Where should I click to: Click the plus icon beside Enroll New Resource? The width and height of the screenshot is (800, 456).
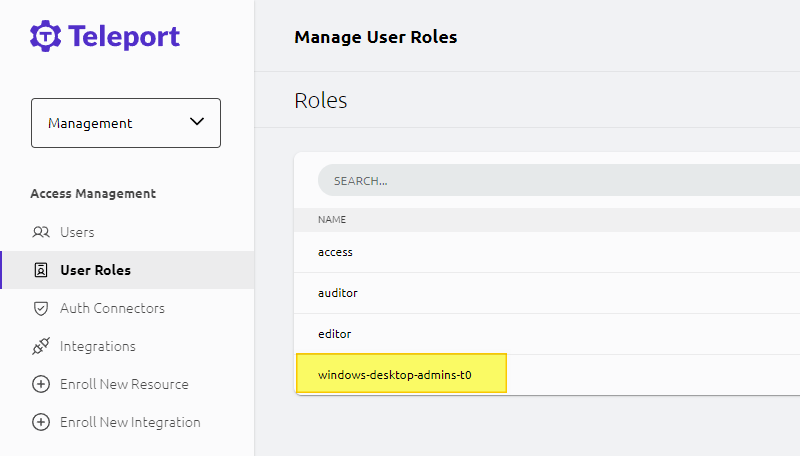(41, 384)
